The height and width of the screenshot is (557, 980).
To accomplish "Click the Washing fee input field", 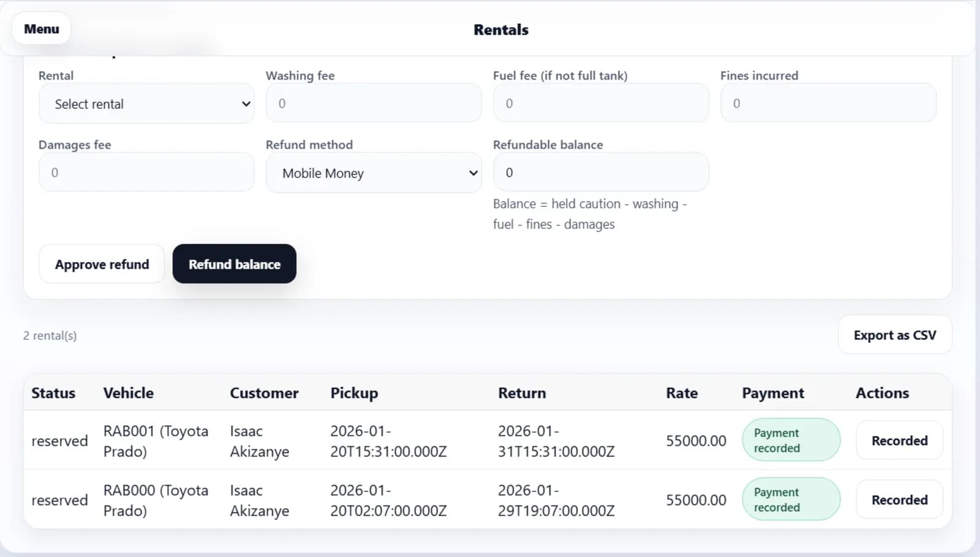I will click(374, 103).
